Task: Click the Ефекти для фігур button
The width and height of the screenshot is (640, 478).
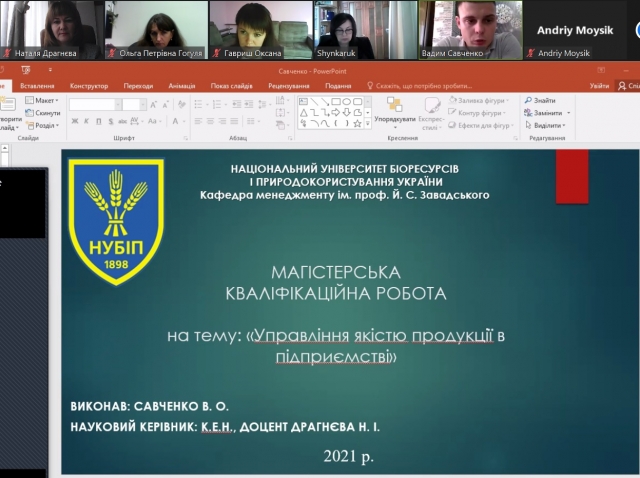Action: pyautogui.click(x=481, y=125)
